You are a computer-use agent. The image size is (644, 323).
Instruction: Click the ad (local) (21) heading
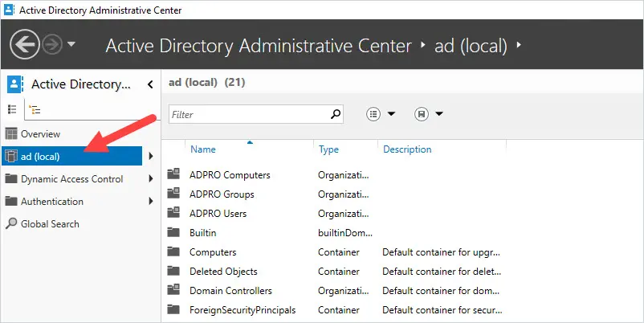click(x=206, y=83)
